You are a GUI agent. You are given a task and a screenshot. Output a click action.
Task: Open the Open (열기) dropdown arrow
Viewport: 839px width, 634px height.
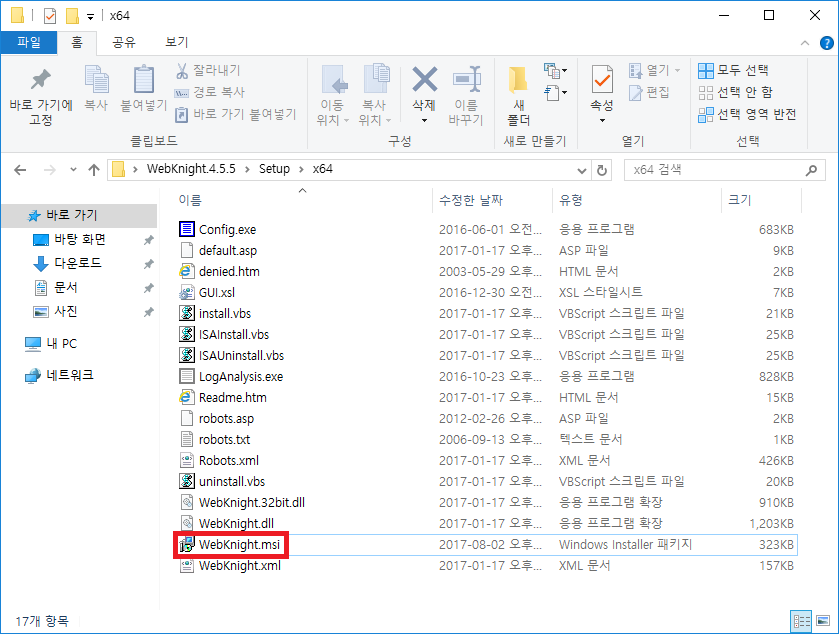(x=677, y=71)
